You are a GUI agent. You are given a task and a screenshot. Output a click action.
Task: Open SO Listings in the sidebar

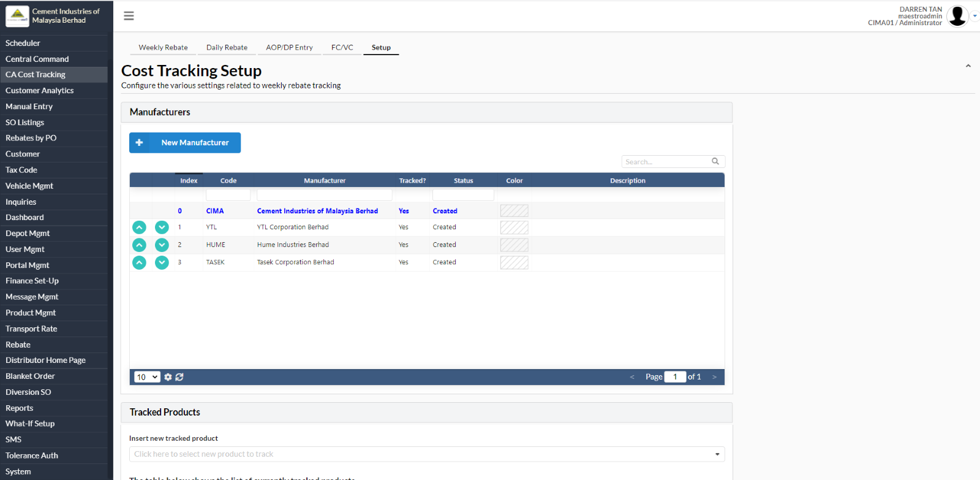[54, 122]
